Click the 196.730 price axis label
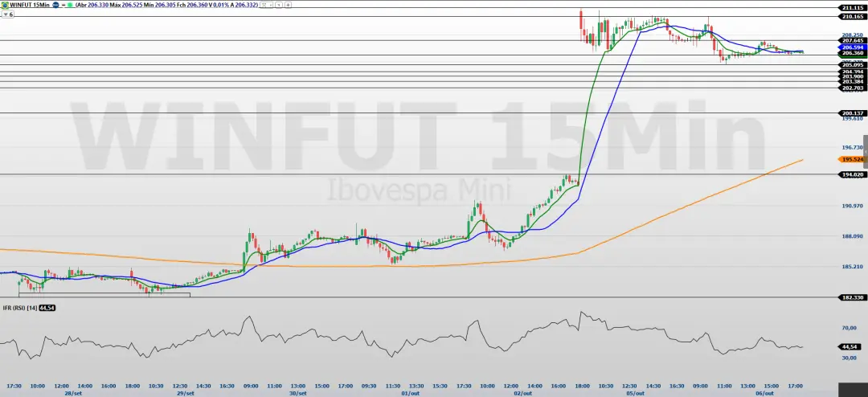 pyautogui.click(x=852, y=147)
